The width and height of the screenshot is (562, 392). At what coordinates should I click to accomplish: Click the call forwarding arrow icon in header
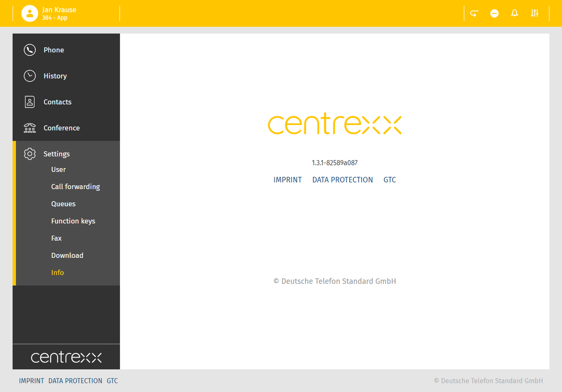[474, 13]
